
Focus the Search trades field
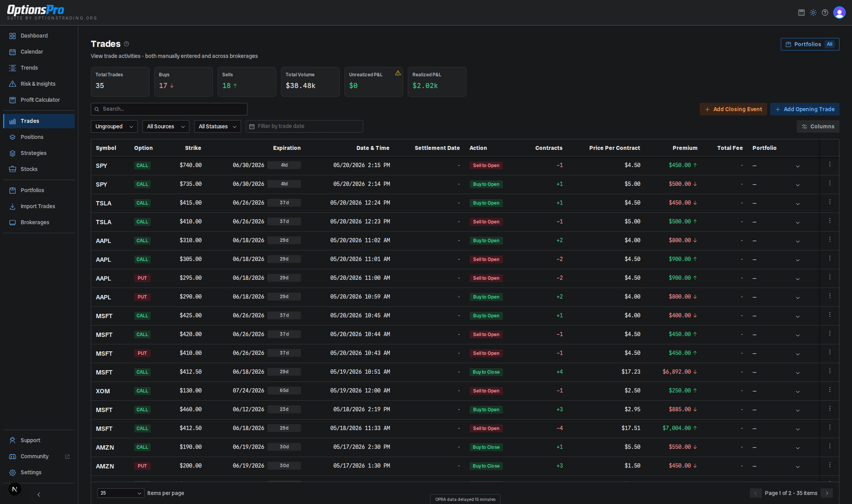click(169, 109)
